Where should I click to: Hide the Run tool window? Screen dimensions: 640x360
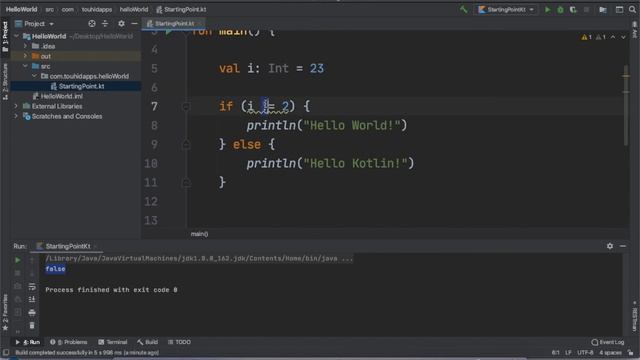click(623, 246)
